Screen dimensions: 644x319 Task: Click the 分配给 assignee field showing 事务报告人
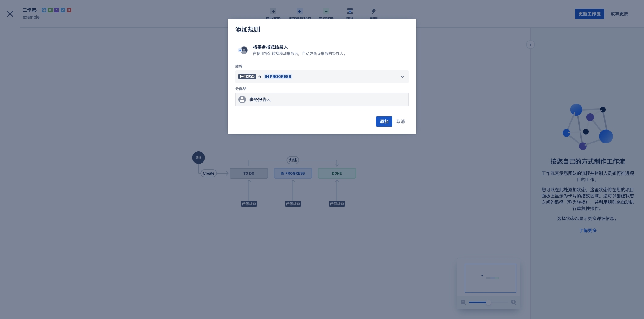coord(322,100)
